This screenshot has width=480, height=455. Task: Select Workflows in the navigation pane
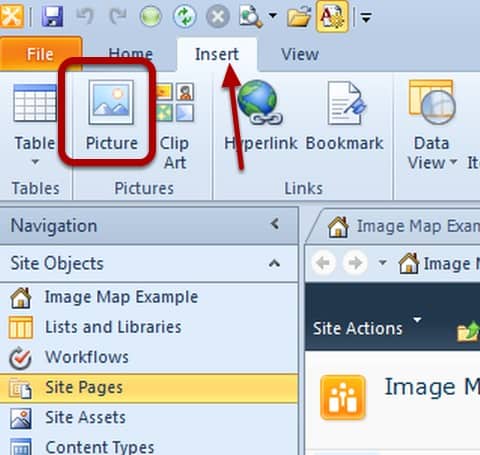coord(87,357)
